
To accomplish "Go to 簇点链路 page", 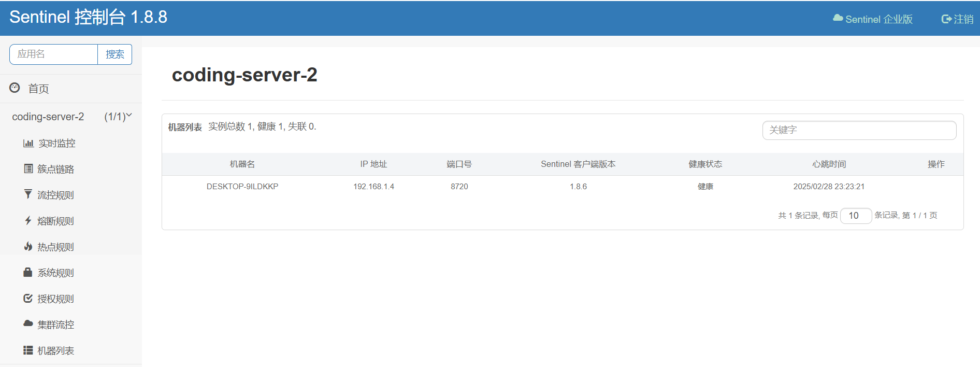I will (x=55, y=169).
